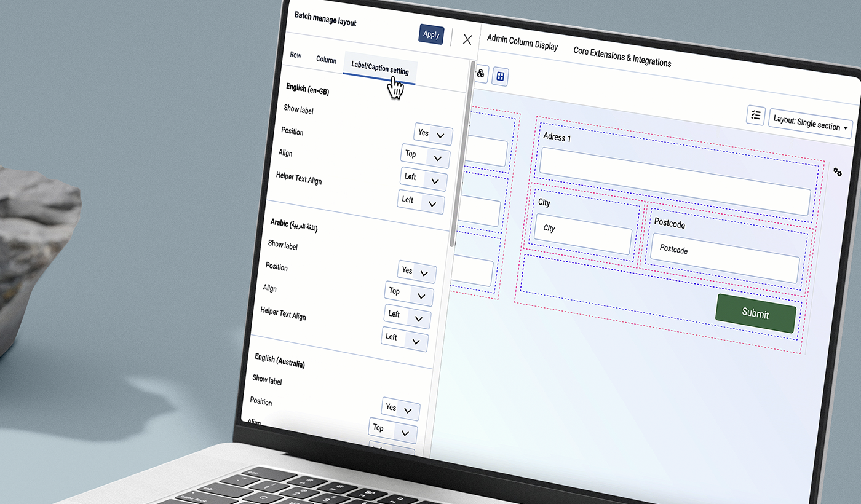The image size is (861, 504).
Task: Switch to the Column tab
Action: tap(326, 60)
